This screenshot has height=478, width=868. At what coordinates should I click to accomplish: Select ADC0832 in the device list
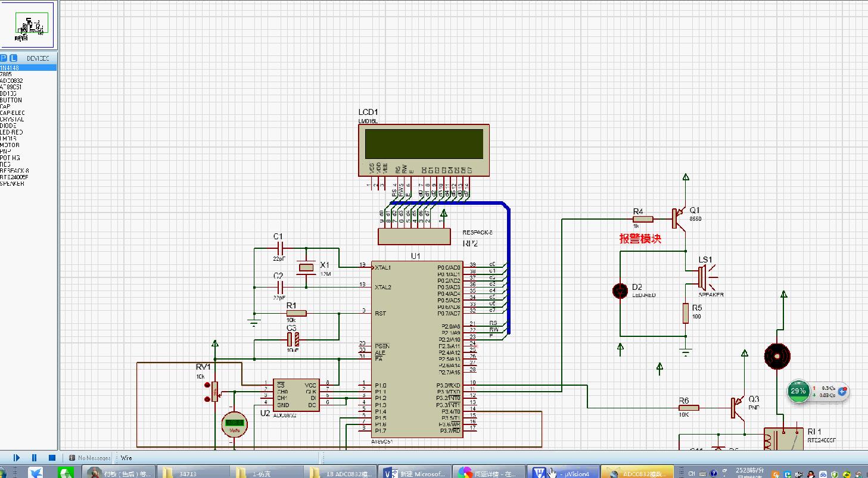(11, 81)
